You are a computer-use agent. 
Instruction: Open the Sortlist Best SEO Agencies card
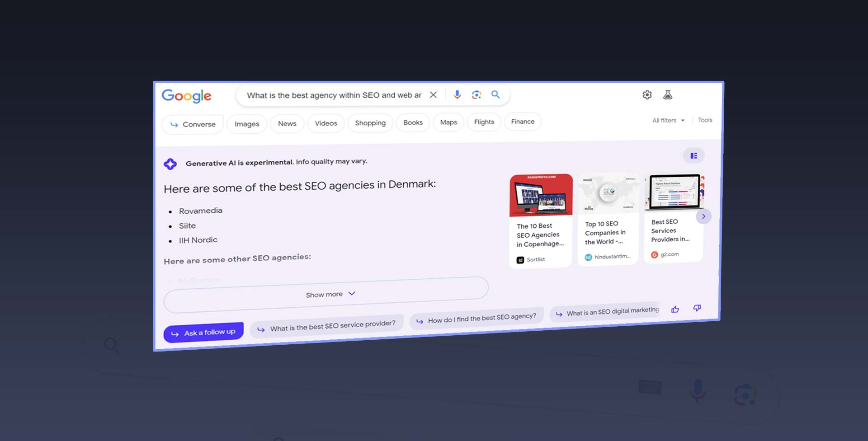[541, 220]
